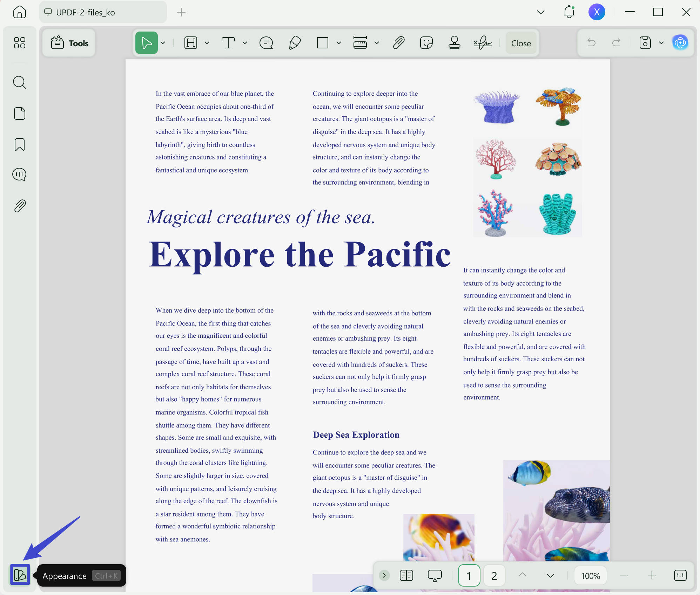Click the red branching coral image

(x=496, y=159)
